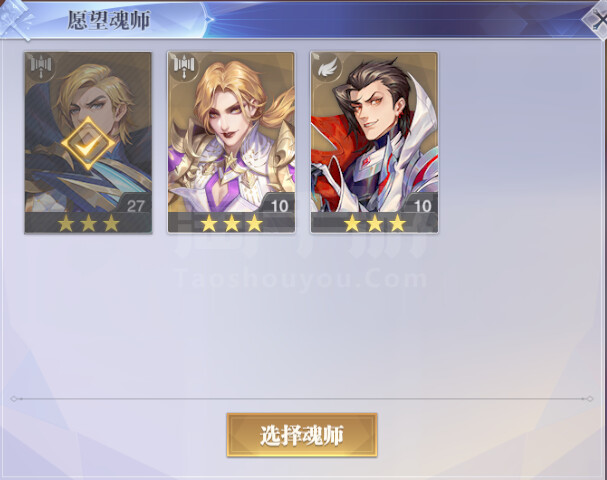
Task: Click the class emblem icon on first card
Action: coord(41,66)
